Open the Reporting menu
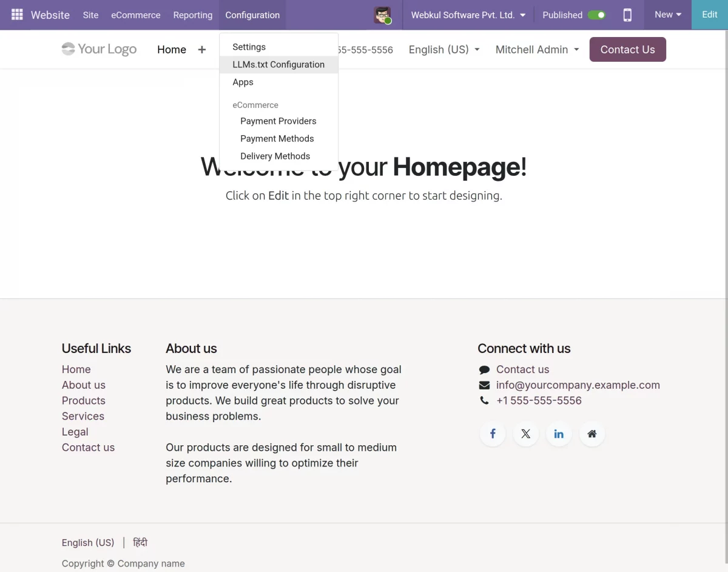 [193, 15]
